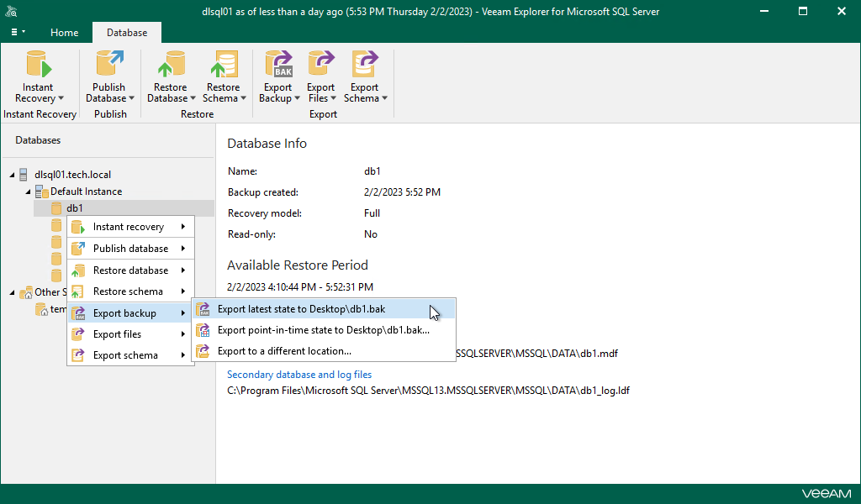Open the Export Schema ribbon dropdown arrow

[x=384, y=98]
